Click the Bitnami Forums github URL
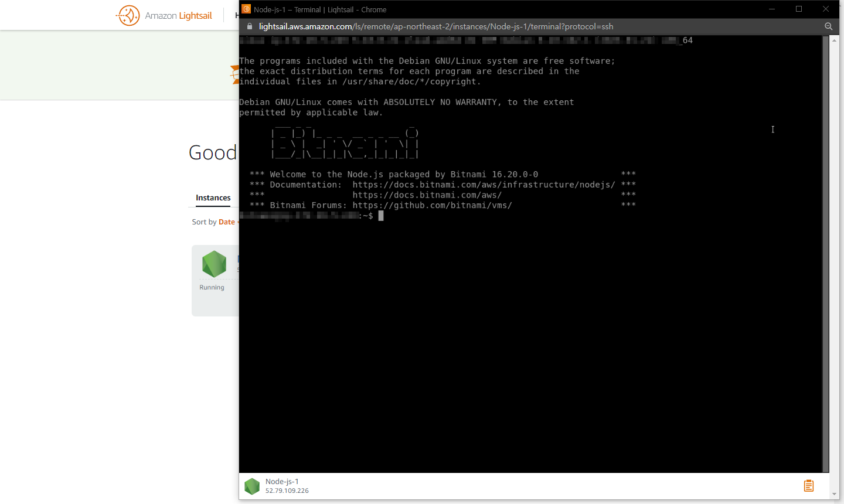Image resolution: width=844 pixels, height=504 pixels. coord(433,205)
